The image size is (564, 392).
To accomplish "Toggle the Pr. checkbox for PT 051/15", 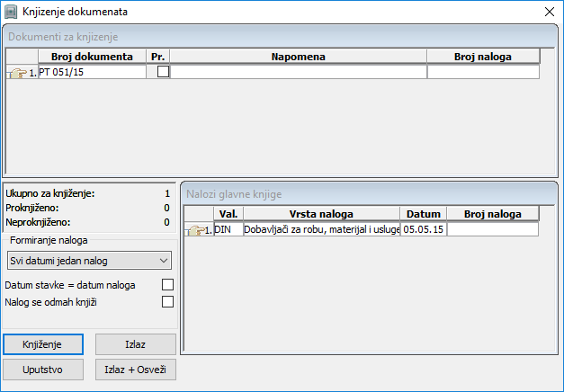I will click(x=163, y=73).
